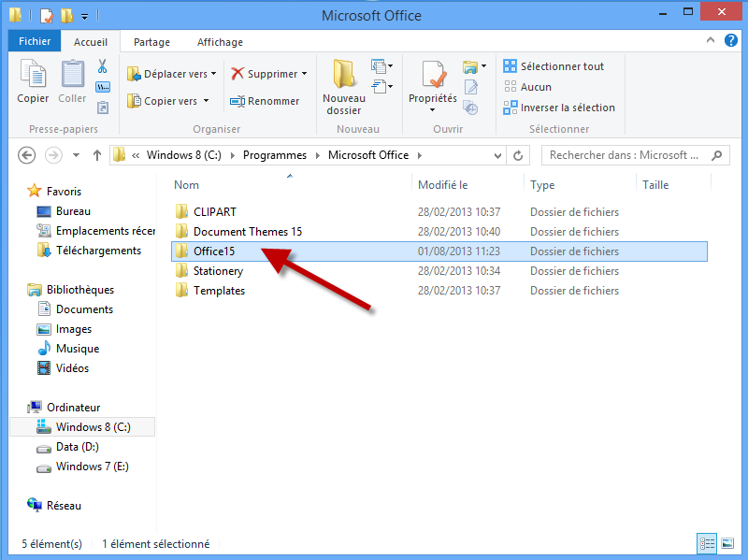Sort by the Modifié le column header
This screenshot has width=748, height=560.
[442, 185]
